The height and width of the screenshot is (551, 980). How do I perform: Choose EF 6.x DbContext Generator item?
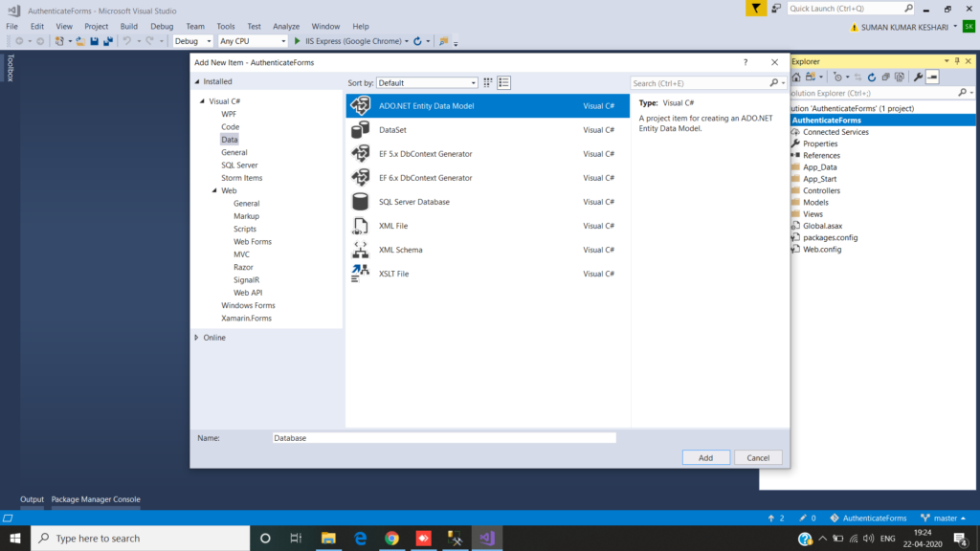(x=487, y=177)
